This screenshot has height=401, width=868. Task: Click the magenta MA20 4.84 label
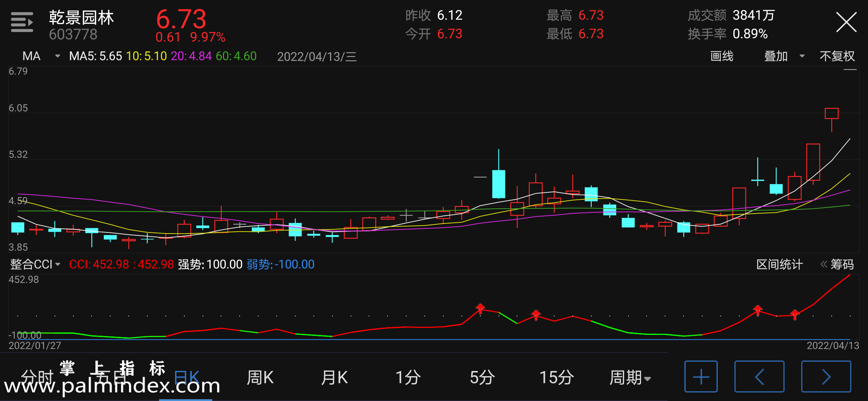pyautogui.click(x=191, y=56)
